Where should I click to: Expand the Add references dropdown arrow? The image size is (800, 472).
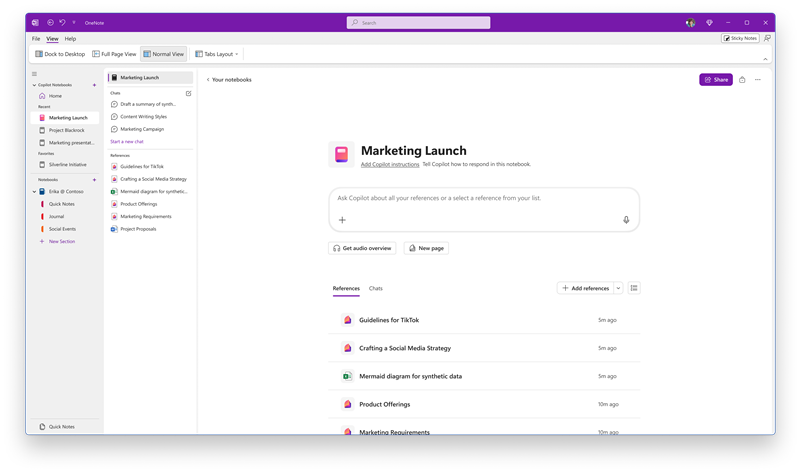click(x=618, y=288)
